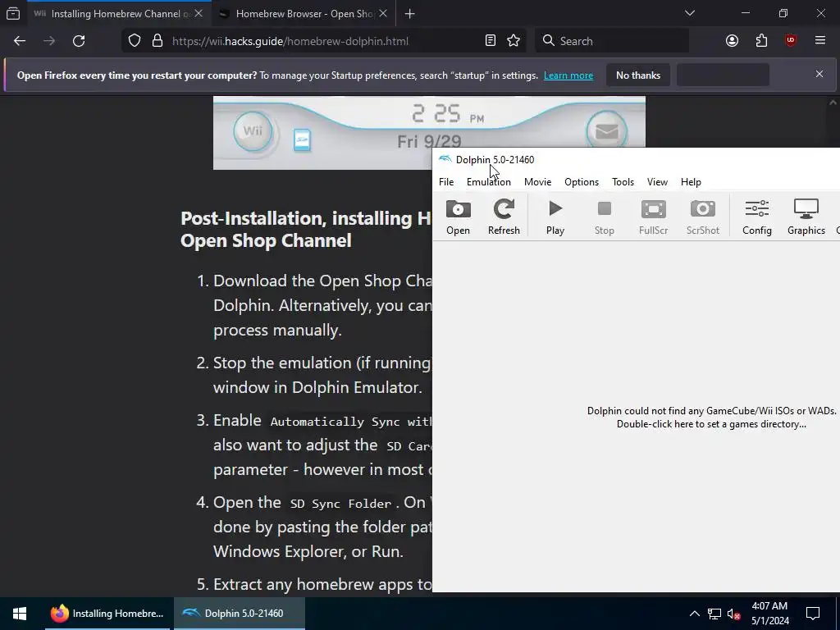The width and height of the screenshot is (840, 630).
Task: Open the Windows Start menu
Action: [20, 614]
